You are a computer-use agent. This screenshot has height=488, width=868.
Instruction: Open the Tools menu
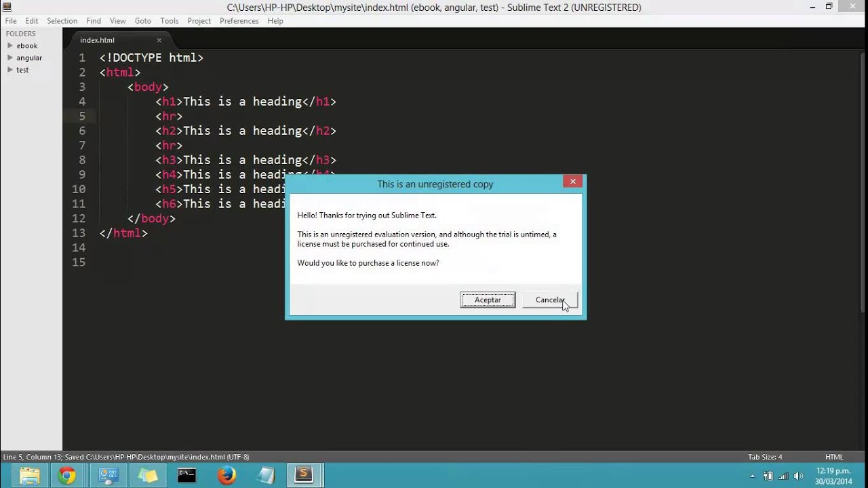[170, 21]
